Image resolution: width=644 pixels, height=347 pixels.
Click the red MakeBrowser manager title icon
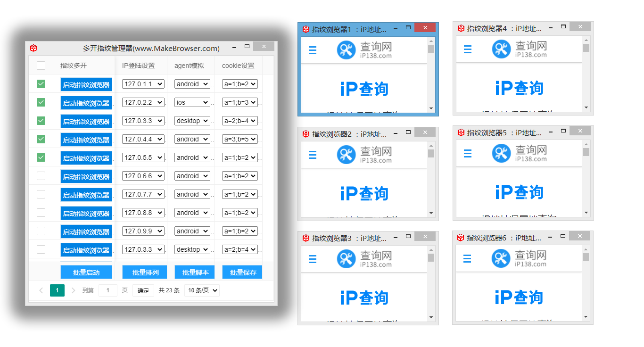(33, 48)
